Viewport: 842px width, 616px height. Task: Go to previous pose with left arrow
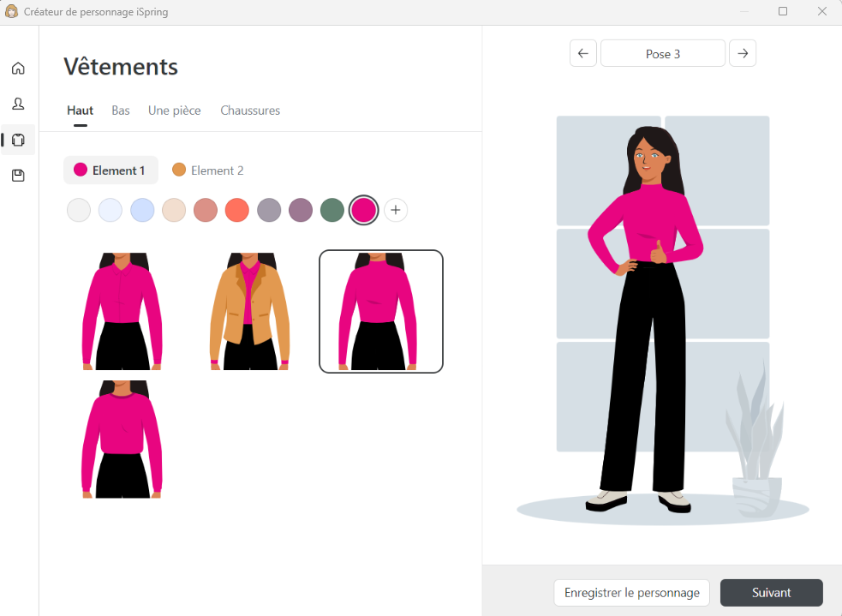click(583, 53)
